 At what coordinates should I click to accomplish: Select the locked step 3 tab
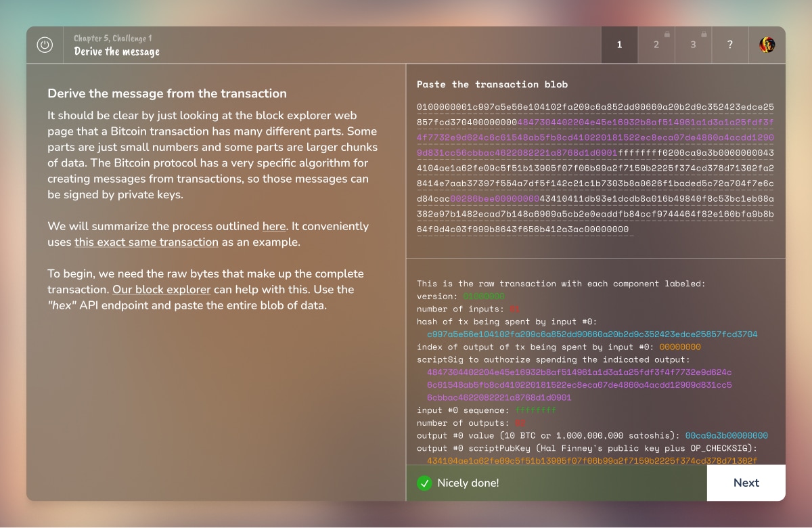pos(692,44)
